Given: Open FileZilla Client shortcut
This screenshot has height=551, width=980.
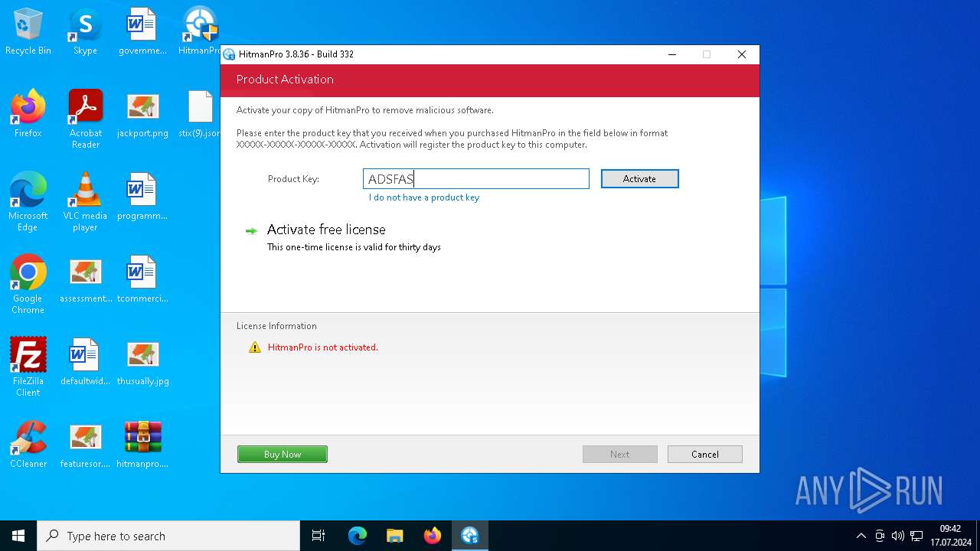Looking at the screenshot, I should 28,367.
